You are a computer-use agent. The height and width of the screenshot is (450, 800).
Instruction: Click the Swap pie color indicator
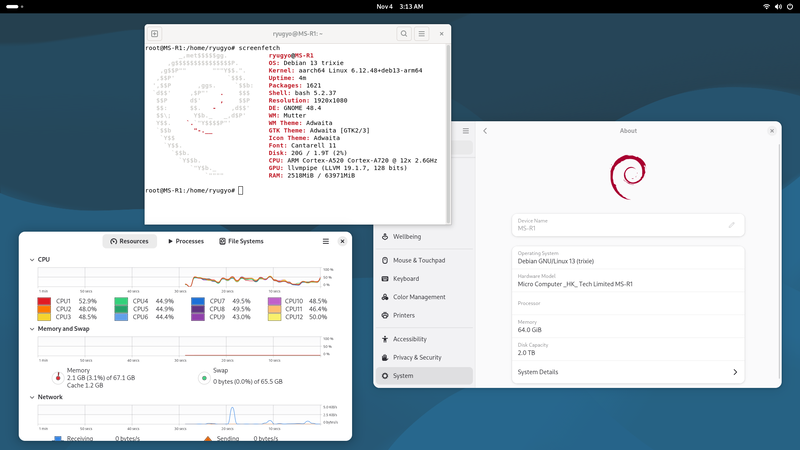(204, 378)
